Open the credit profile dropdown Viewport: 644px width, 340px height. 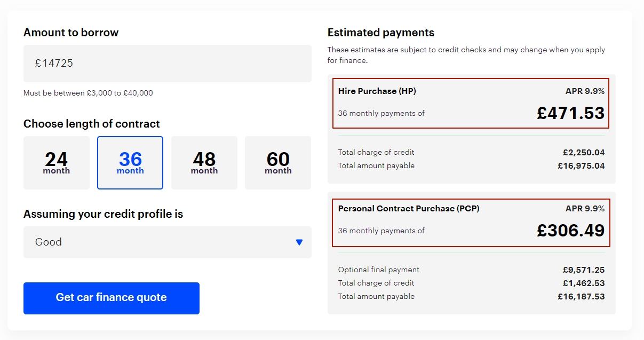(x=167, y=242)
